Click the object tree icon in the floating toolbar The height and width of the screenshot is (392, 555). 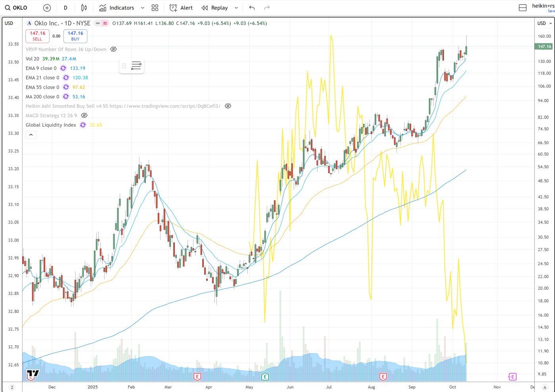tap(136, 66)
